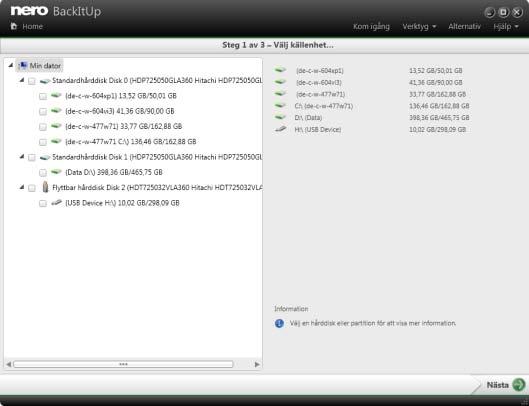529x406 pixels.
Task: Click the 398,36 GB/465,75 GB value in right list
Action: [x=439, y=117]
